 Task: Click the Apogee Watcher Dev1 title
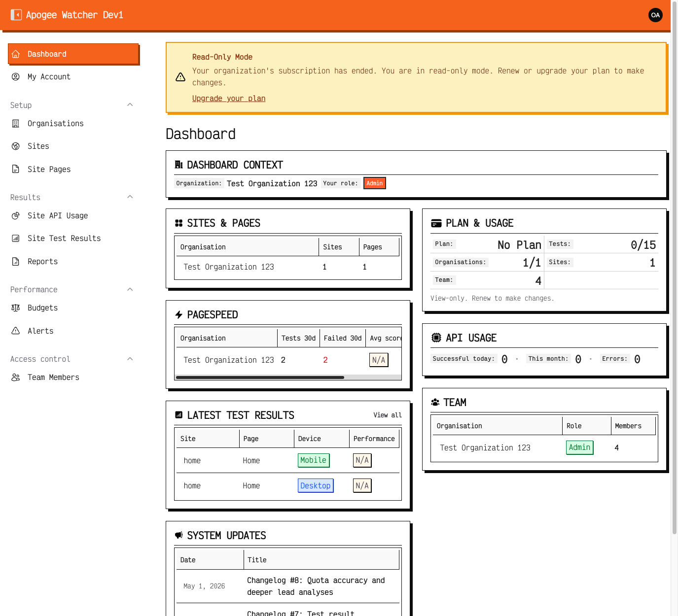pyautogui.click(x=74, y=15)
